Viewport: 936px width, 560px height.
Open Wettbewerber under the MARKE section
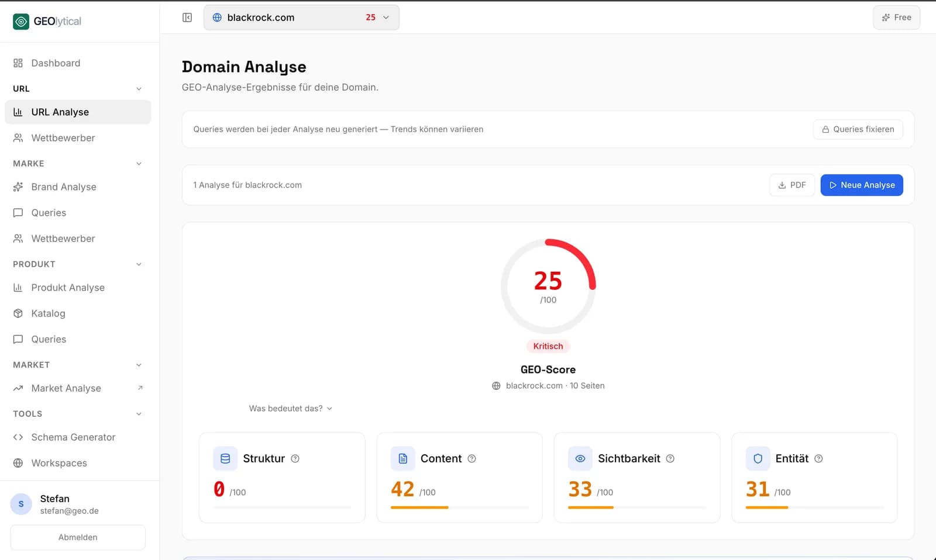click(x=78, y=238)
